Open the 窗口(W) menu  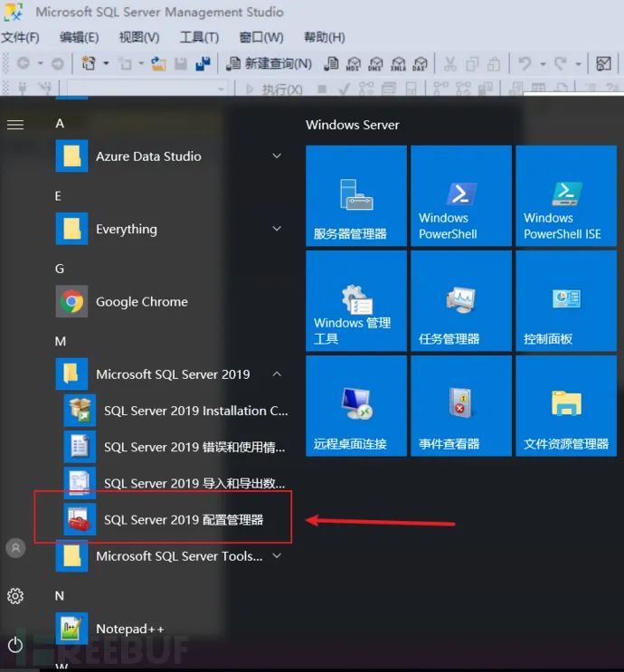pos(261,37)
